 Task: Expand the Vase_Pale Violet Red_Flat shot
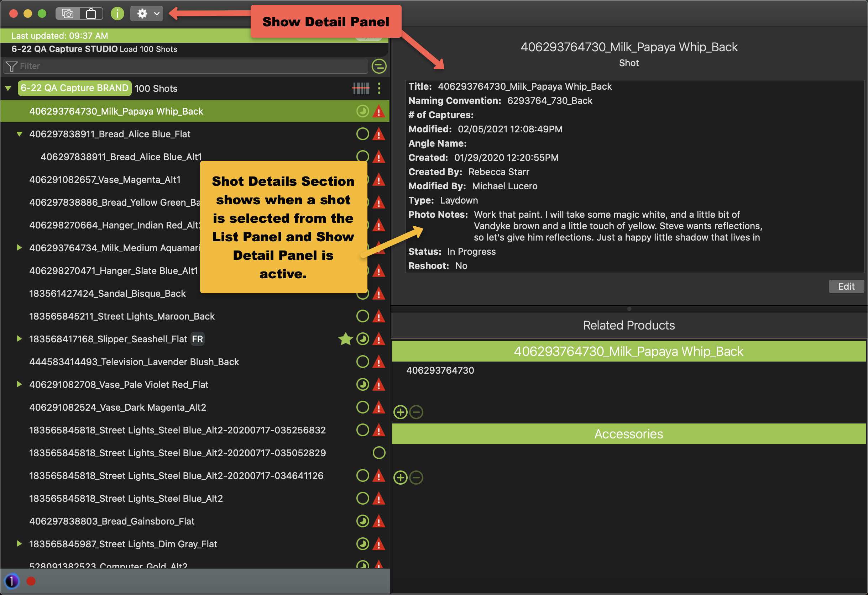[x=19, y=384]
